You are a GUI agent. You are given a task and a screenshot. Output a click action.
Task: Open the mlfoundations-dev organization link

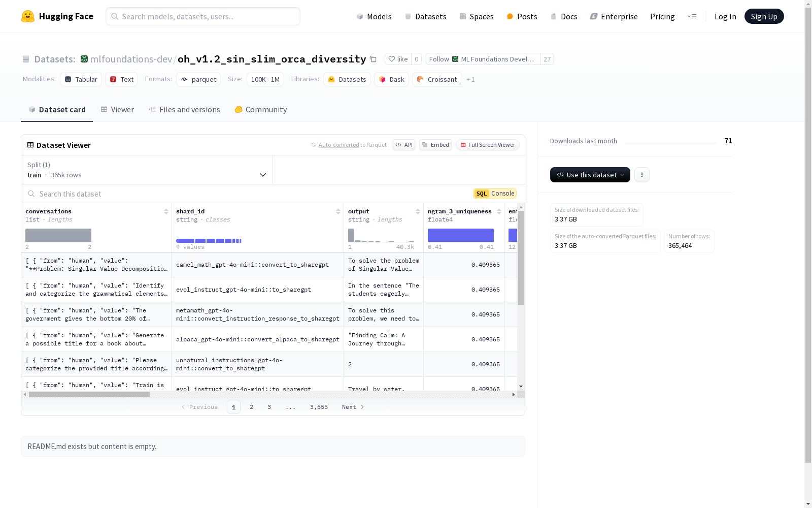point(131,59)
